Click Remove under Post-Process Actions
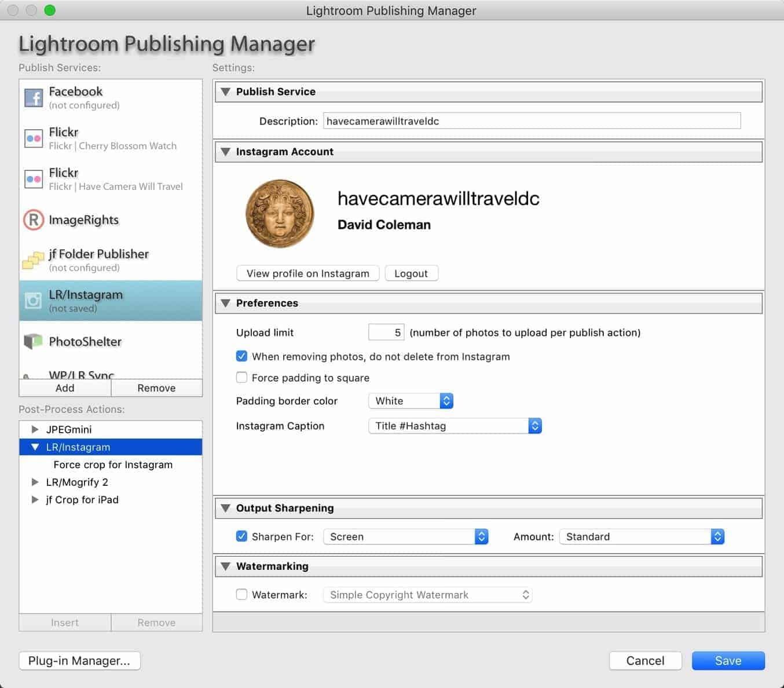The image size is (784, 688). pos(156,623)
